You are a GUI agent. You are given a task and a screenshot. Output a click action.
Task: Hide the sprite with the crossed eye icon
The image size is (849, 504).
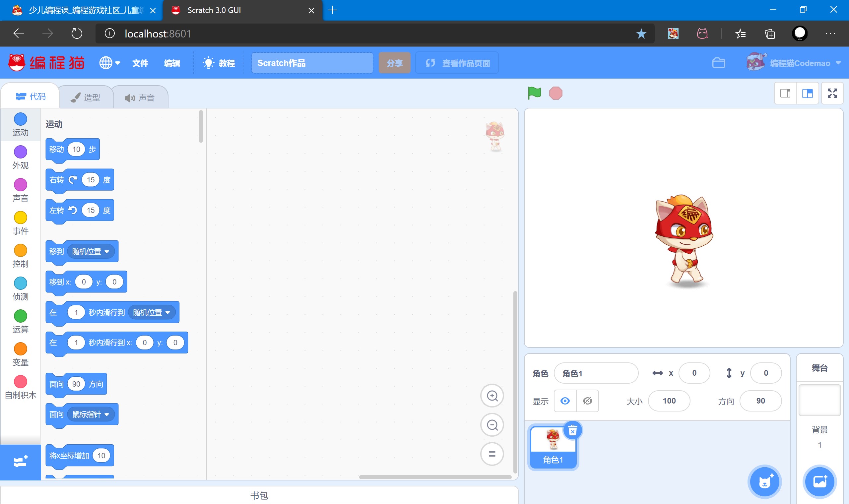tap(588, 401)
